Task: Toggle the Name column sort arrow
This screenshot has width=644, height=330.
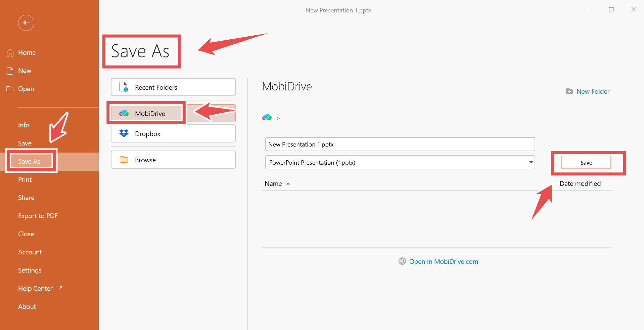Action: [288, 184]
